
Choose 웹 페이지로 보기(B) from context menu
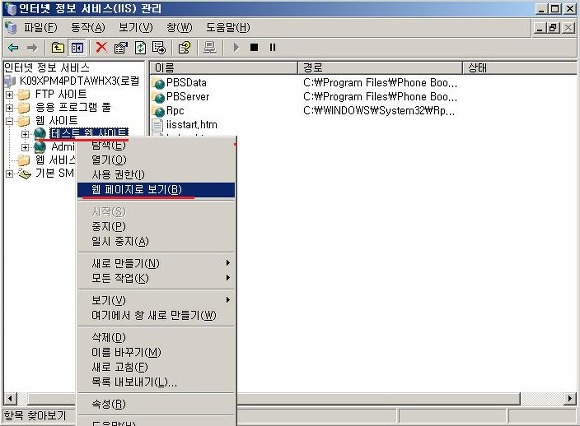tap(156, 190)
